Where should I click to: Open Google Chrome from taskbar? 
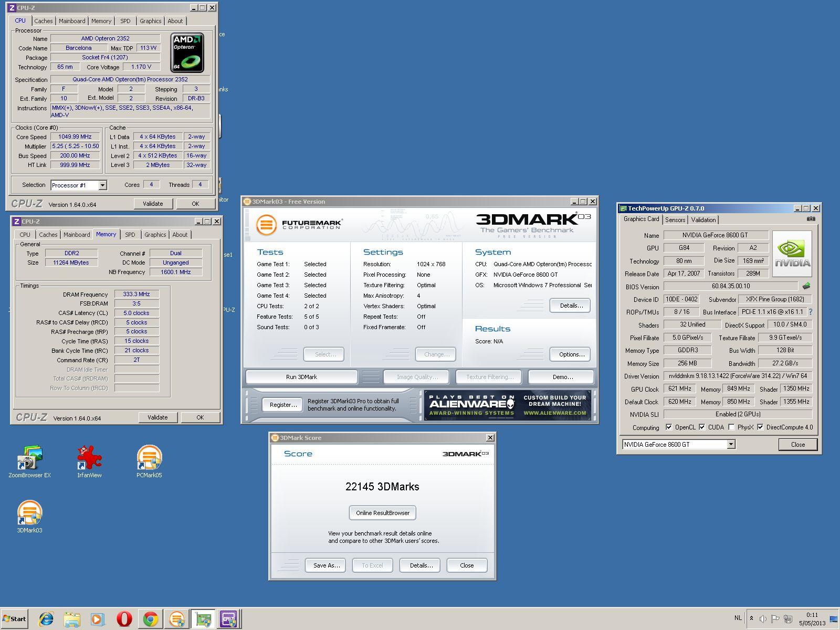(150, 619)
